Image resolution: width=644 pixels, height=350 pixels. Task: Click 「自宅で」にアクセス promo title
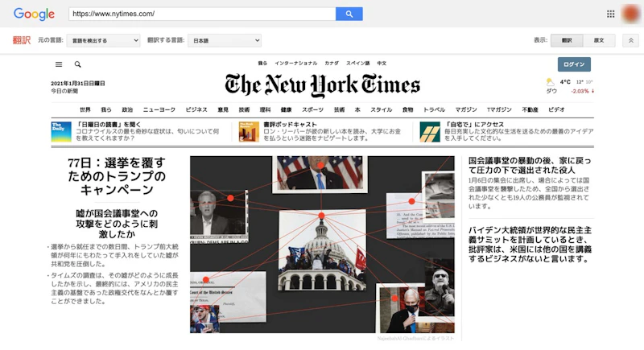click(x=474, y=125)
